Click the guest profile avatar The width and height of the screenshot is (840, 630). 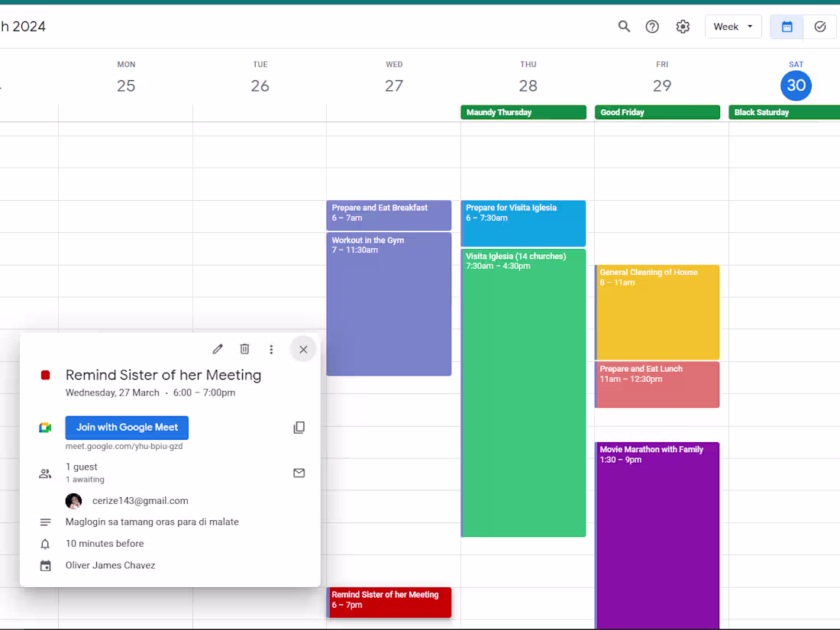73,500
